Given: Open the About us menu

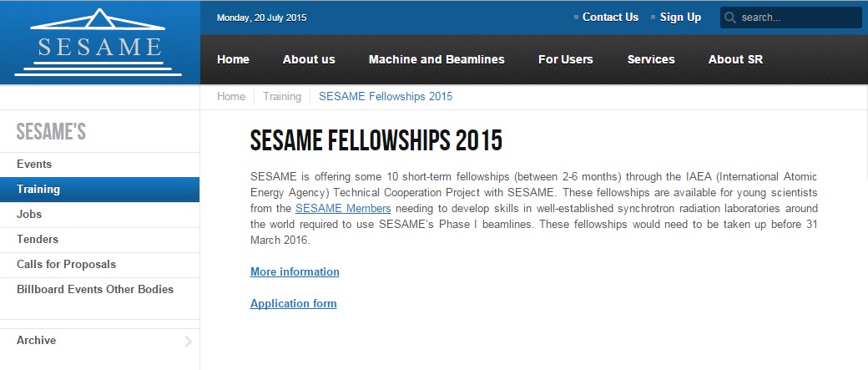Looking at the screenshot, I should point(309,59).
